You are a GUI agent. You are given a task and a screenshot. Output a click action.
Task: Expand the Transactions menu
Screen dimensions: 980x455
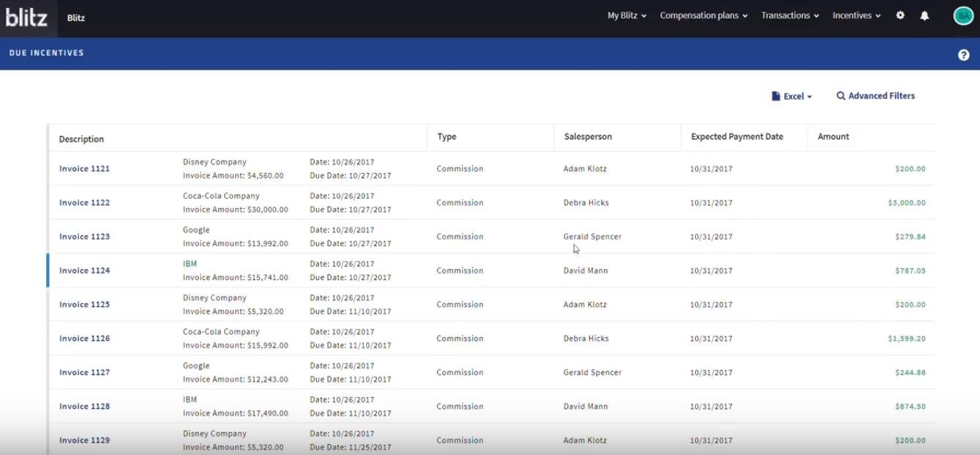coord(790,15)
